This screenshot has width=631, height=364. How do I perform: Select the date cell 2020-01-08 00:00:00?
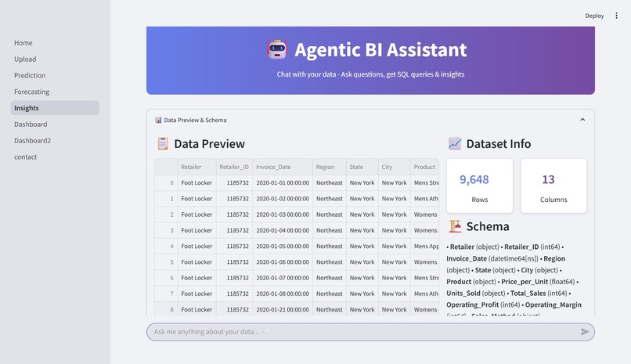(x=283, y=294)
